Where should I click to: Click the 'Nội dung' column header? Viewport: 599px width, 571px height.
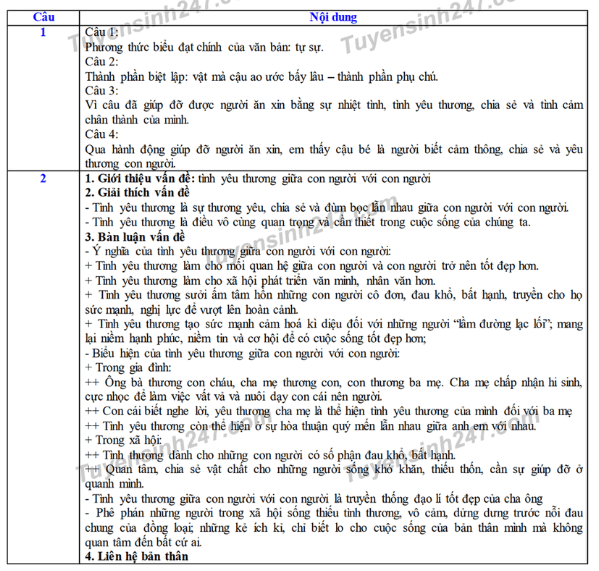(333, 18)
